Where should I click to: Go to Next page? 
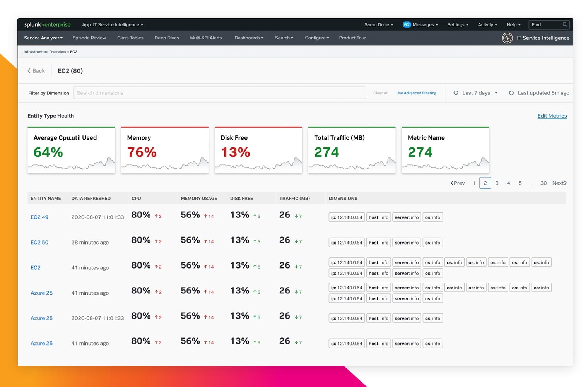(559, 183)
